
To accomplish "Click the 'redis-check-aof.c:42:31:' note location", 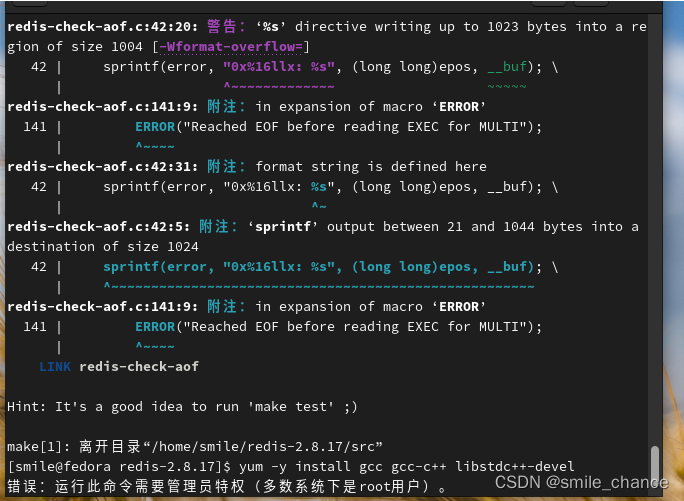I will click(103, 167).
